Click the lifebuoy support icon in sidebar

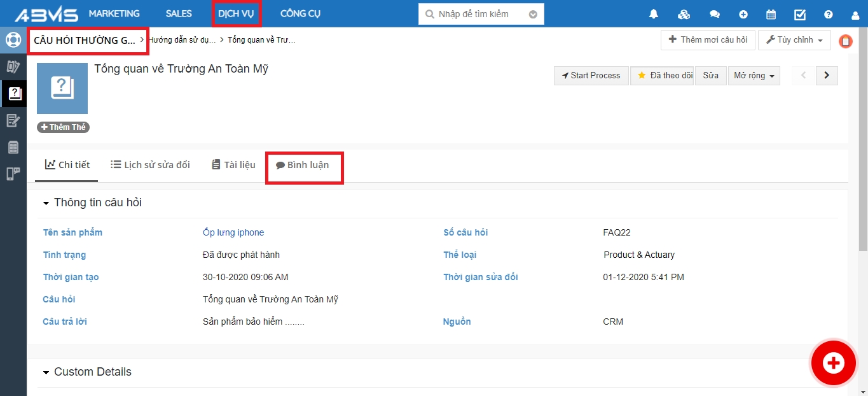13,40
